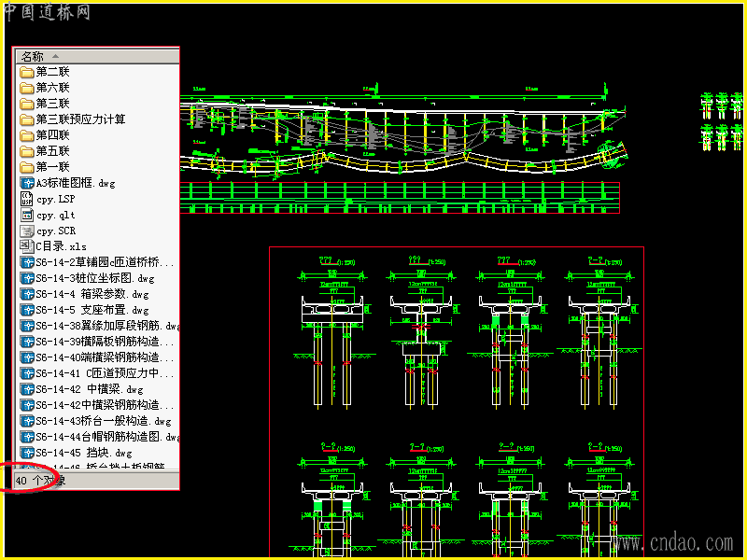Select the 第六联 folder icon

coord(27,88)
